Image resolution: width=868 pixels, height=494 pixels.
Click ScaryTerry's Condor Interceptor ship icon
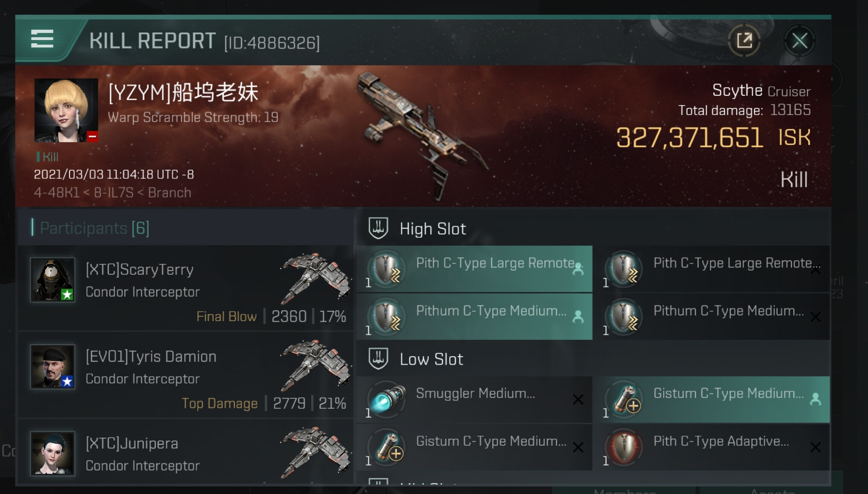coord(316,278)
